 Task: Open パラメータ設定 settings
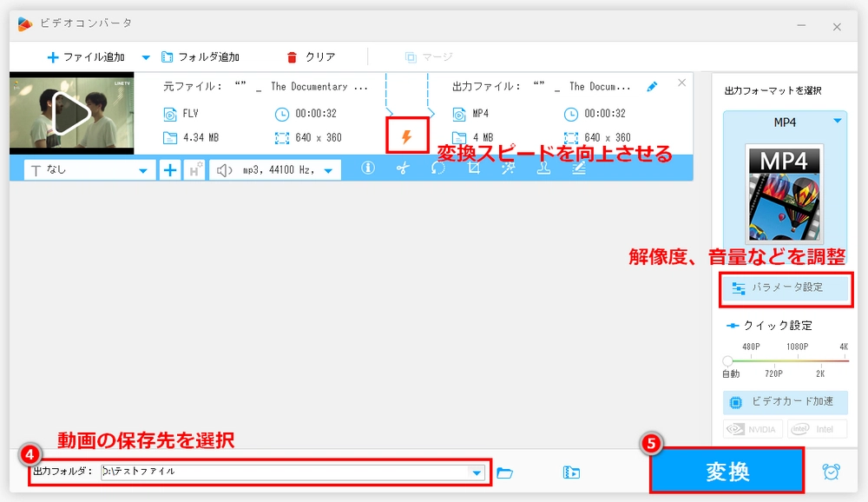[x=786, y=287]
